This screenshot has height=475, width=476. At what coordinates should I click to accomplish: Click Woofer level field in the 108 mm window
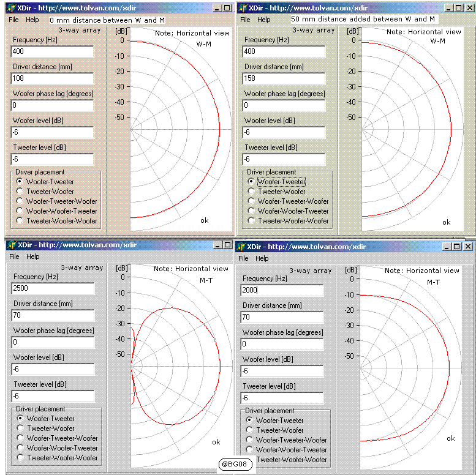click(x=52, y=132)
